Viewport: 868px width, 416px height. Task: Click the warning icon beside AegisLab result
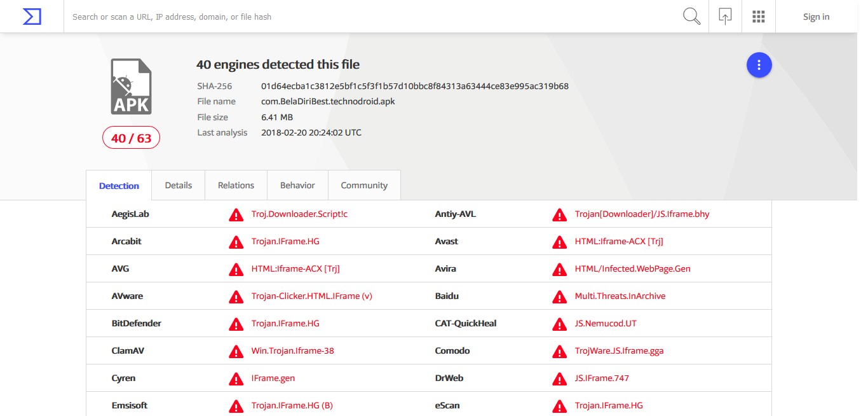pos(236,215)
